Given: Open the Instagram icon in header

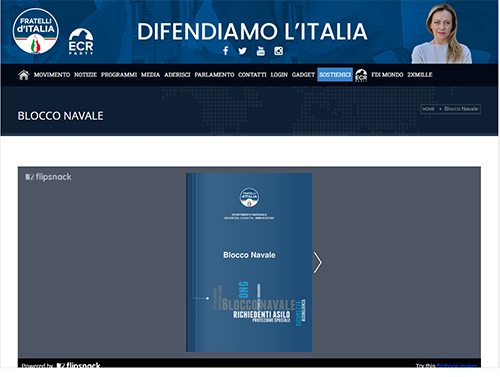Looking at the screenshot, I should click(x=279, y=51).
